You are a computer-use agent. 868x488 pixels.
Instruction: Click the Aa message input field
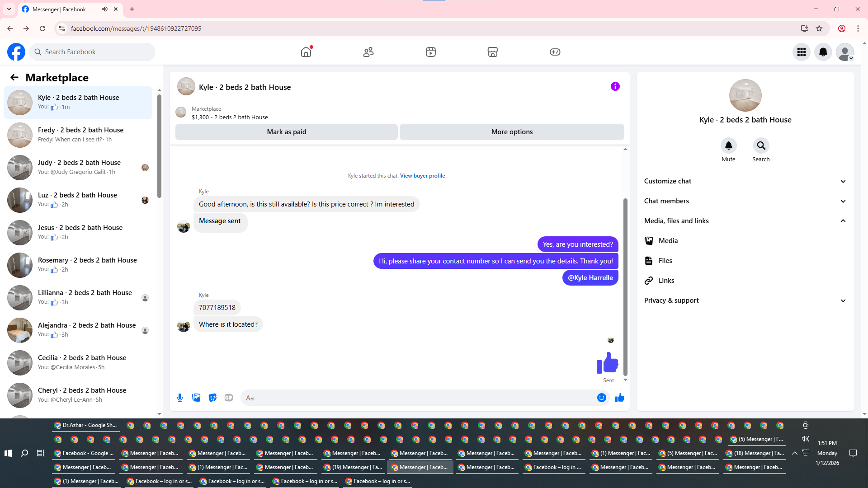(x=416, y=398)
